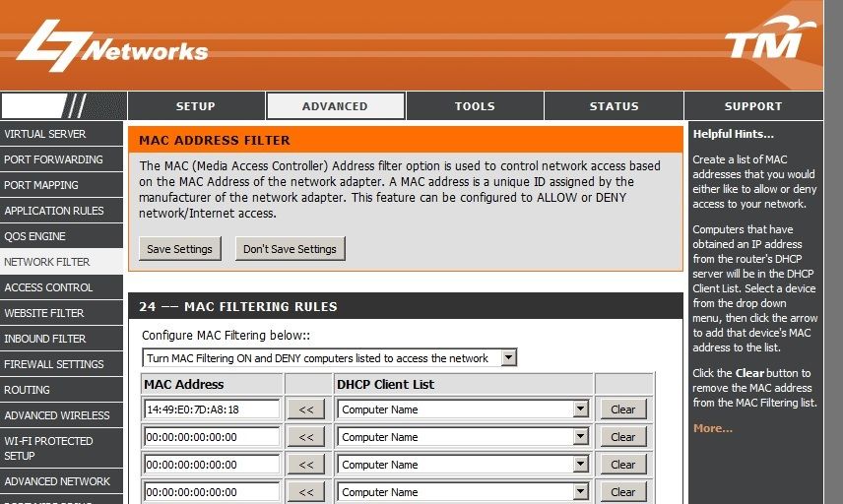This screenshot has width=843, height=504.
Task: Open the More... helpful hints link
Action: (x=713, y=428)
